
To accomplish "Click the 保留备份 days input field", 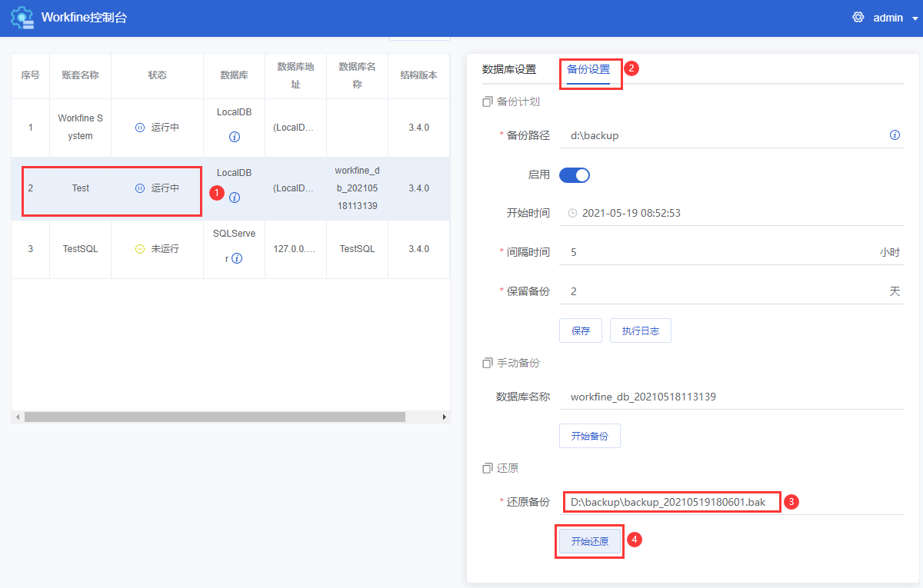I will (x=731, y=291).
